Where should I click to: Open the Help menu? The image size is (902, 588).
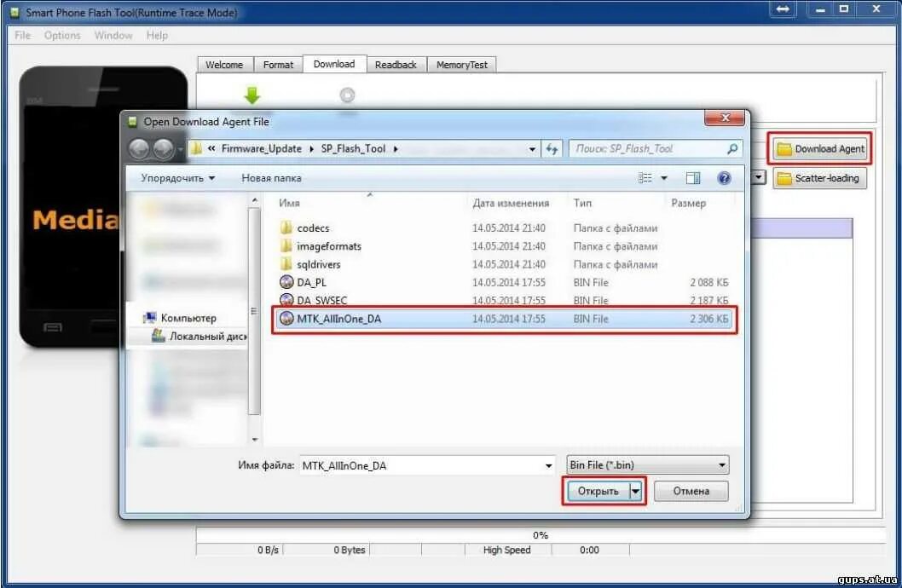[157, 36]
